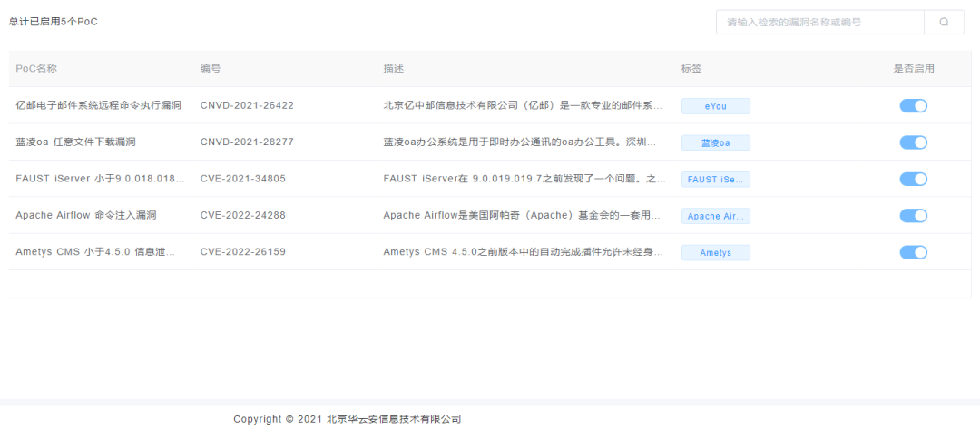The image size is (980, 430).
Task: Switch off Apache Airflow PoC toggle
Action: pyautogui.click(x=913, y=216)
